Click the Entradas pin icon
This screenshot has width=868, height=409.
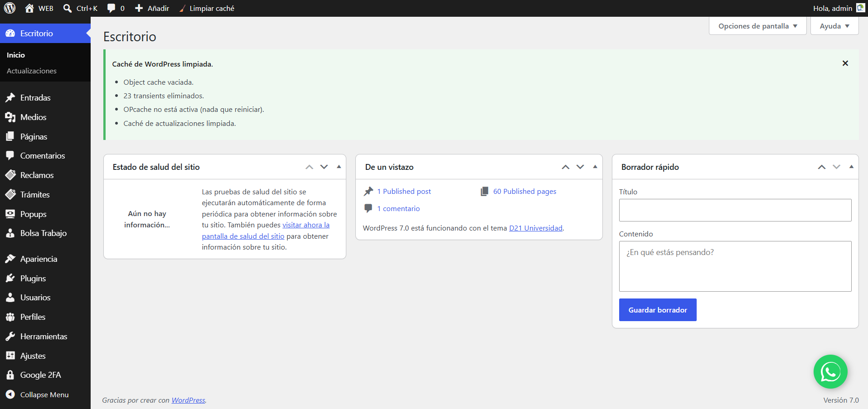[x=10, y=98]
